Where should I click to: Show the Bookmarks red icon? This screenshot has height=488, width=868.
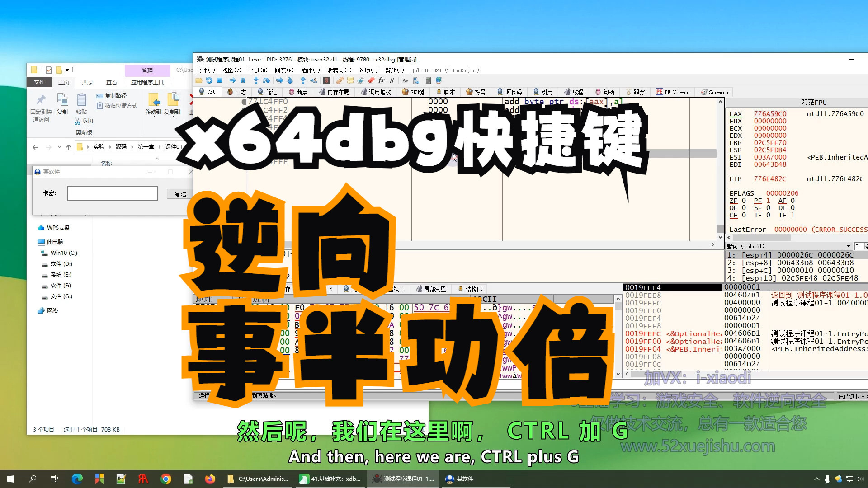click(x=371, y=80)
